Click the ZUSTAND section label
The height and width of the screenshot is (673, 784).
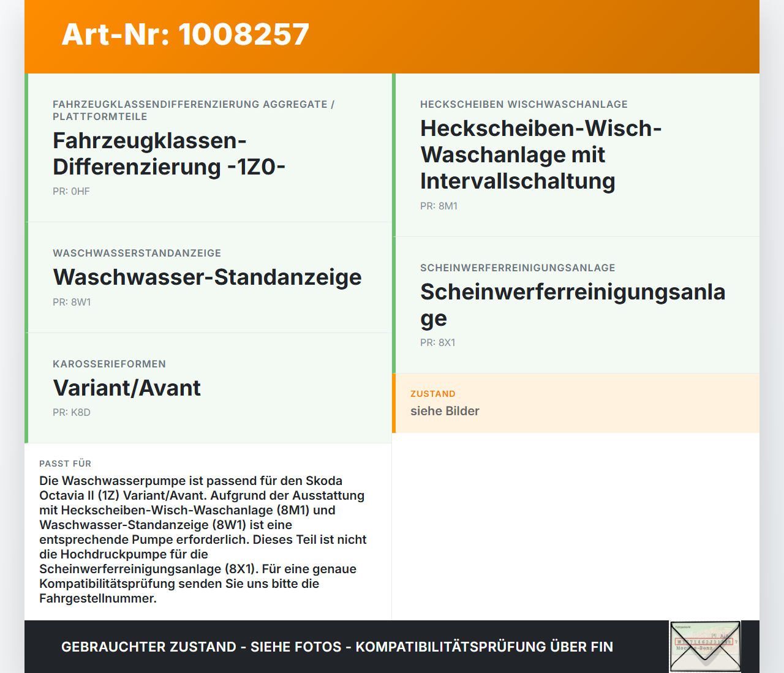coord(433,394)
